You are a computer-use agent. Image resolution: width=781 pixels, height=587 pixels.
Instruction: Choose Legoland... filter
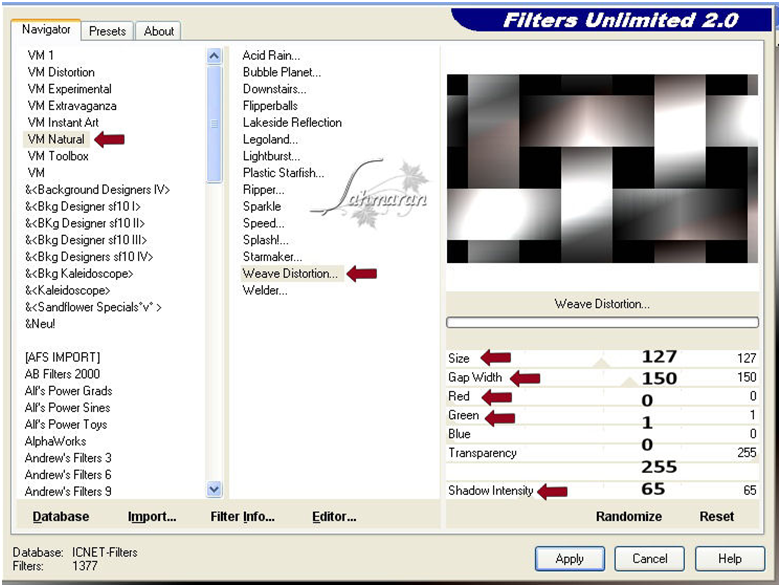[270, 139]
